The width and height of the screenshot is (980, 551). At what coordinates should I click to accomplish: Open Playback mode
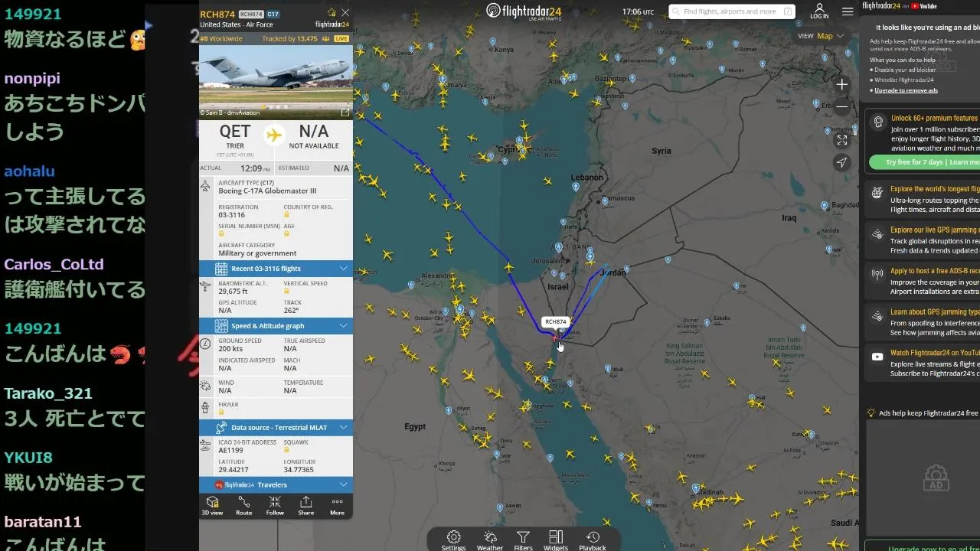pyautogui.click(x=593, y=540)
